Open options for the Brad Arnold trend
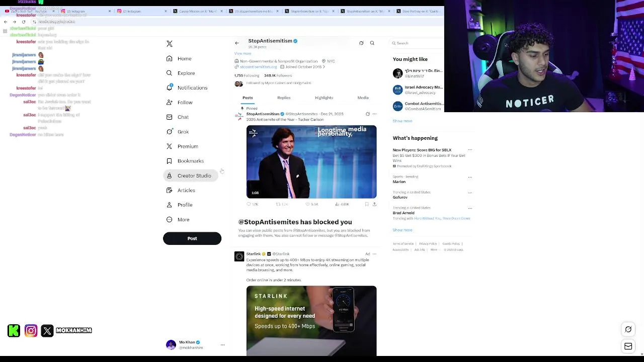644x362 pixels. point(470,208)
